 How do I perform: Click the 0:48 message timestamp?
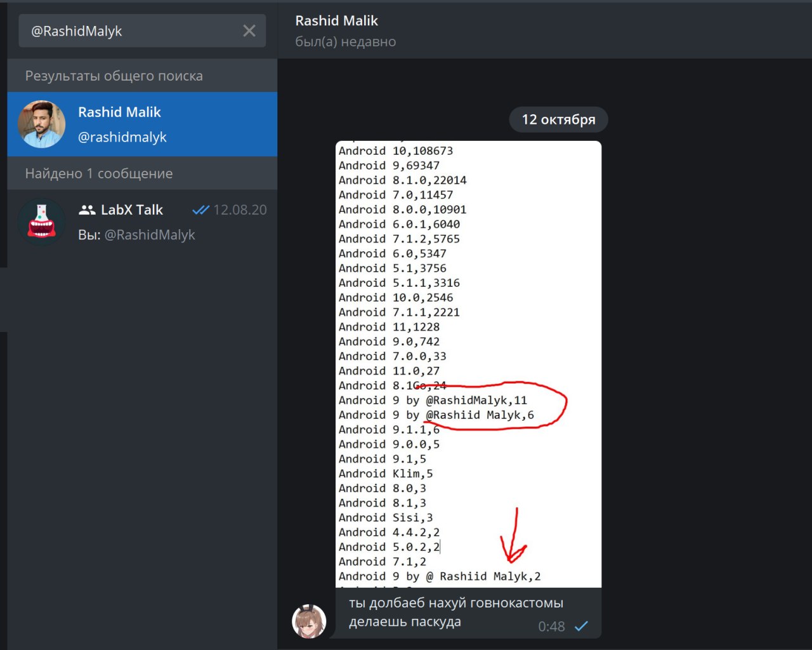pyautogui.click(x=551, y=627)
